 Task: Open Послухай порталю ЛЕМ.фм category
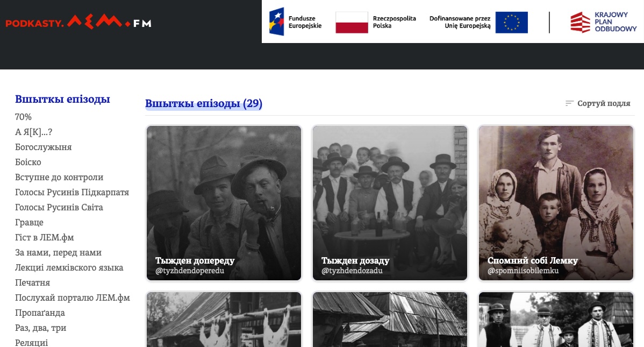pyautogui.click(x=72, y=298)
